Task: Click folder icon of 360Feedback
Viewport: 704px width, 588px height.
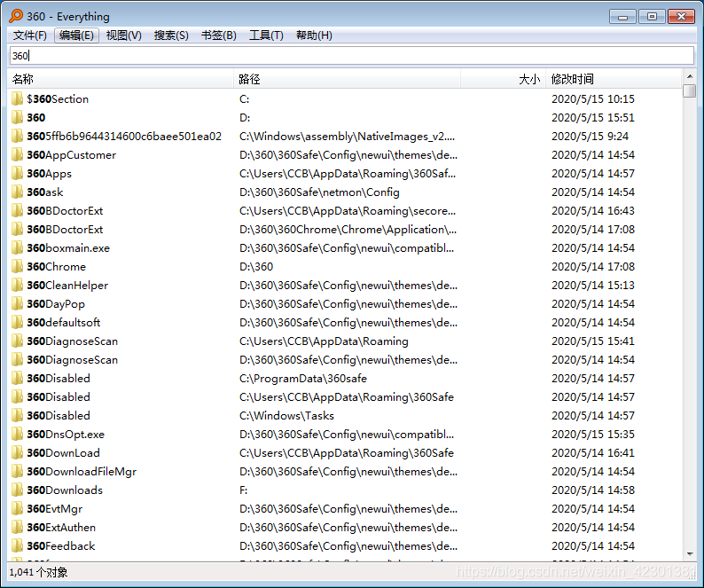Action: click(x=17, y=546)
